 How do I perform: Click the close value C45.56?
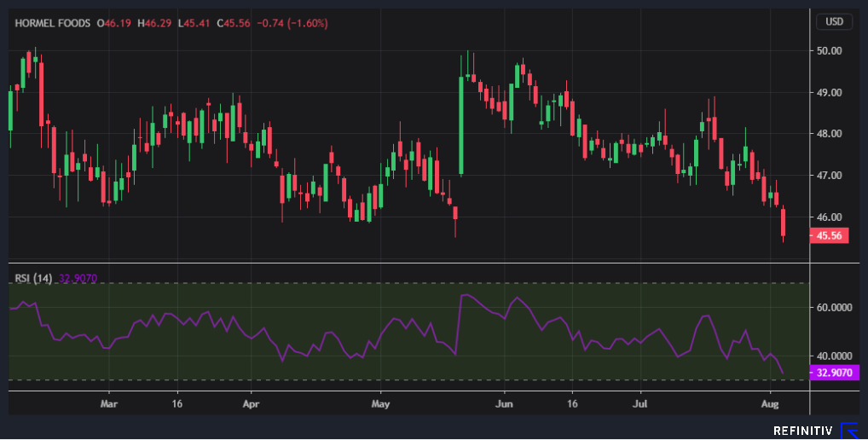pos(234,23)
